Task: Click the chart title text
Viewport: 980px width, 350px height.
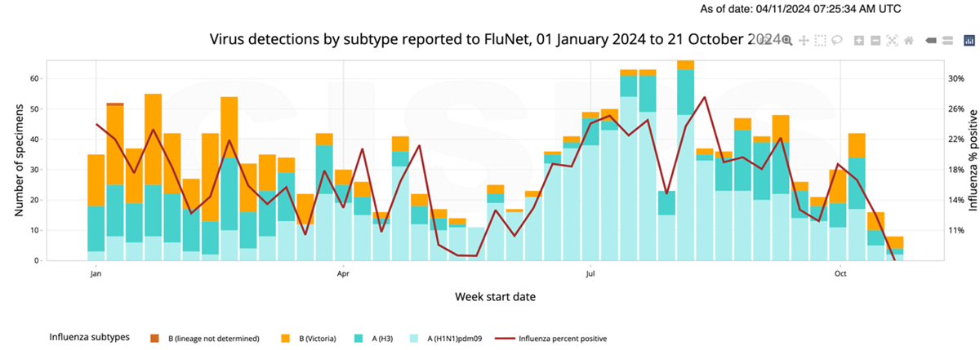Action: (x=490, y=39)
